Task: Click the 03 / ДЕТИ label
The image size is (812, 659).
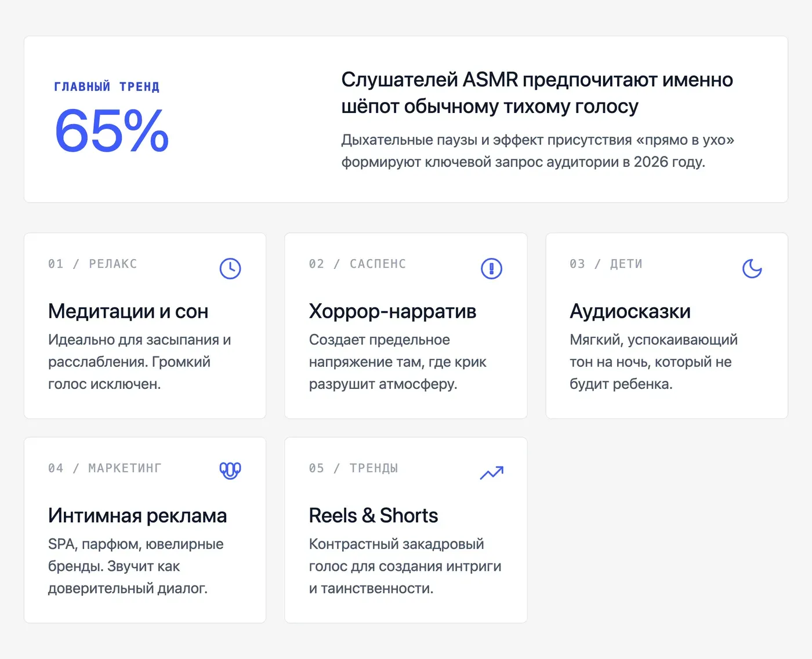Action: (x=606, y=264)
